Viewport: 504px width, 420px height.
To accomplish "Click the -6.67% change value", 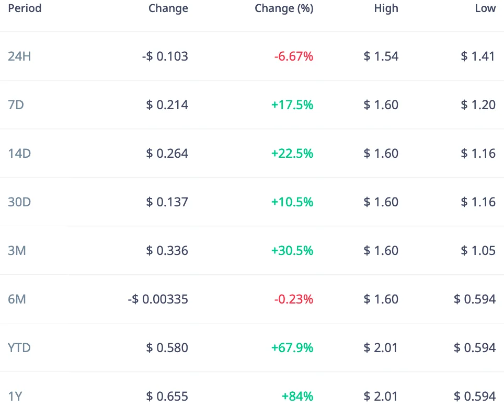I will [x=293, y=56].
